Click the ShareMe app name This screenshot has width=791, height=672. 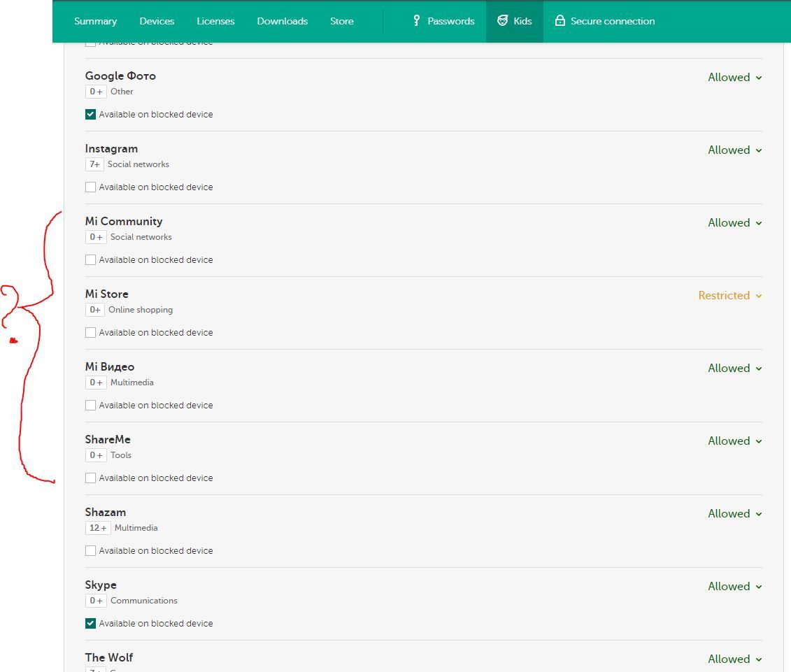pyautogui.click(x=108, y=439)
